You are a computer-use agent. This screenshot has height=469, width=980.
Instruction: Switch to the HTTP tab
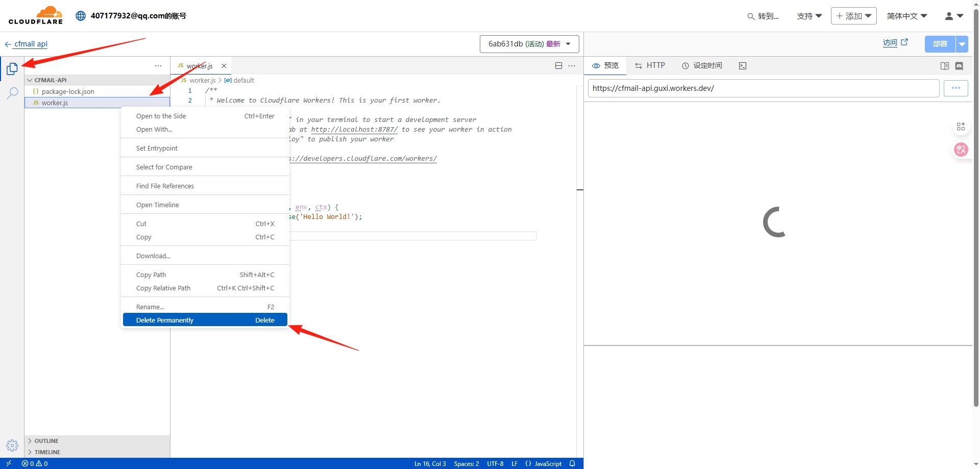(650, 65)
